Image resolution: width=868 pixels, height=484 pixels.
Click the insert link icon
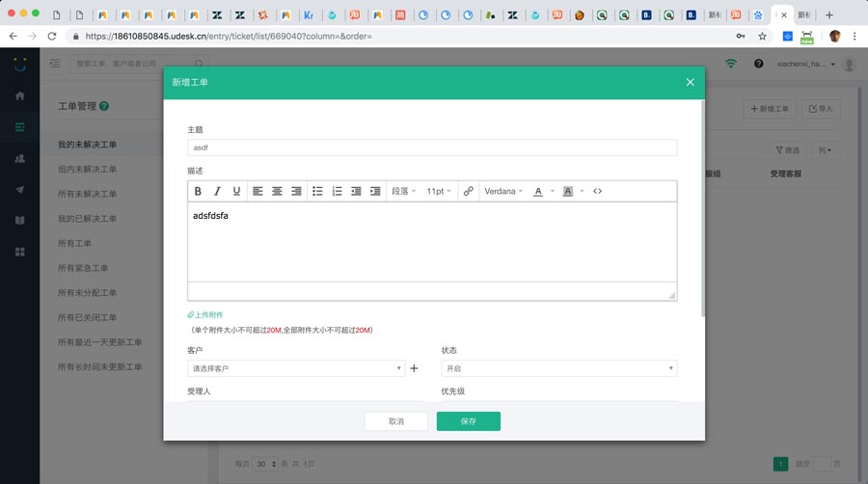[469, 191]
